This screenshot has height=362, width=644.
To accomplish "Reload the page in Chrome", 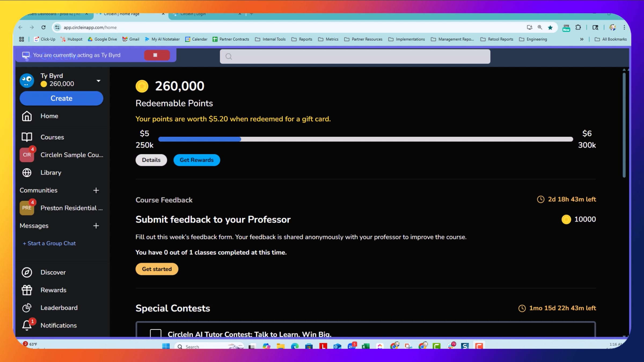I will point(43,27).
